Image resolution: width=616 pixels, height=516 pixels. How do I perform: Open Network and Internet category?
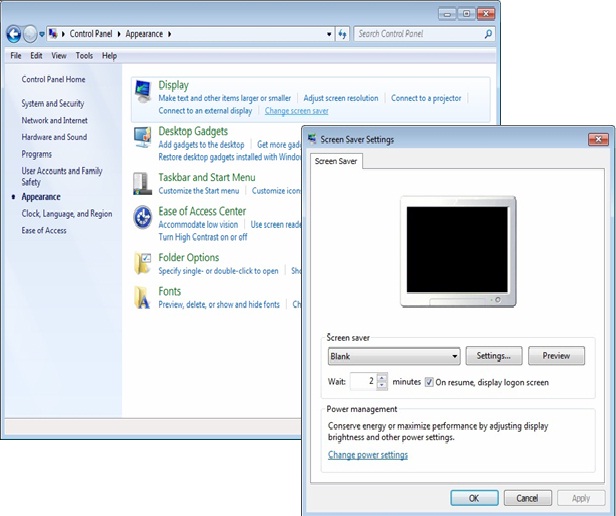pos(55,121)
